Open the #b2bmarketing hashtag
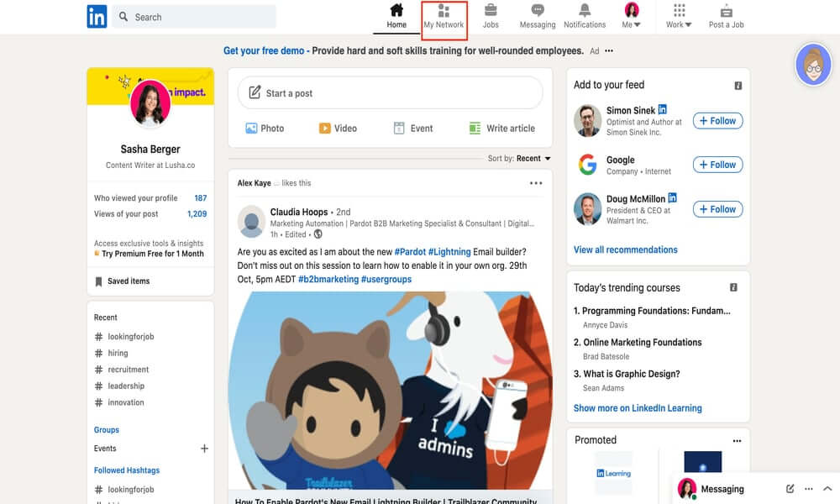 coord(328,279)
